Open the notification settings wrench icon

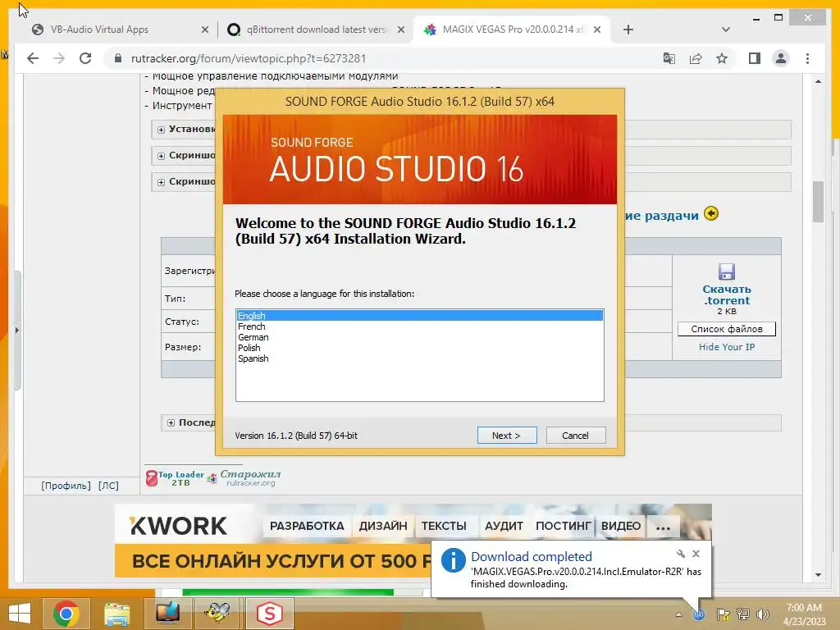[x=680, y=554]
